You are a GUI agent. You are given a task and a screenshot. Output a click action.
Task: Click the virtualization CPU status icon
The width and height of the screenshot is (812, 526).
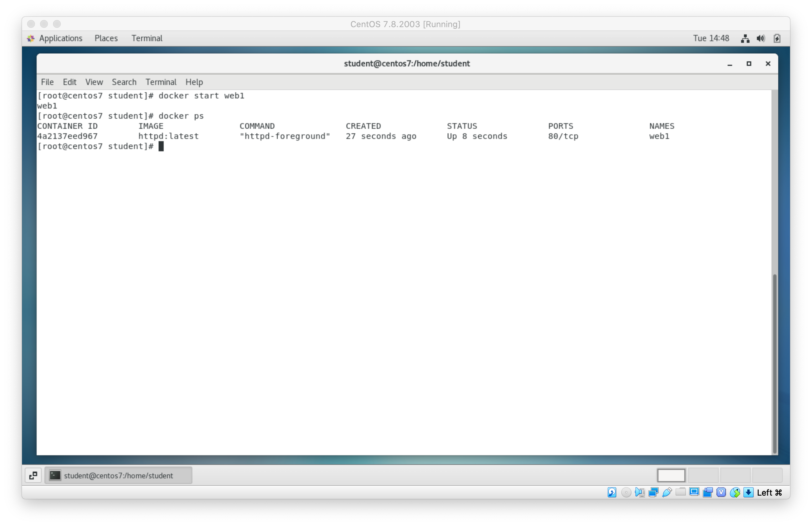721,492
